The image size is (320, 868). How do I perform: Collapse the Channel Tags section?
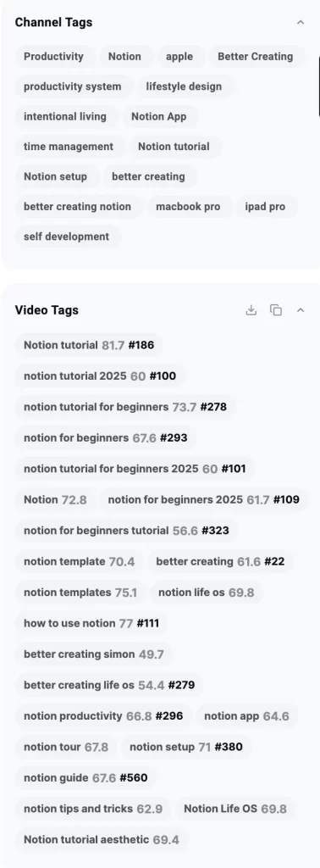click(301, 23)
